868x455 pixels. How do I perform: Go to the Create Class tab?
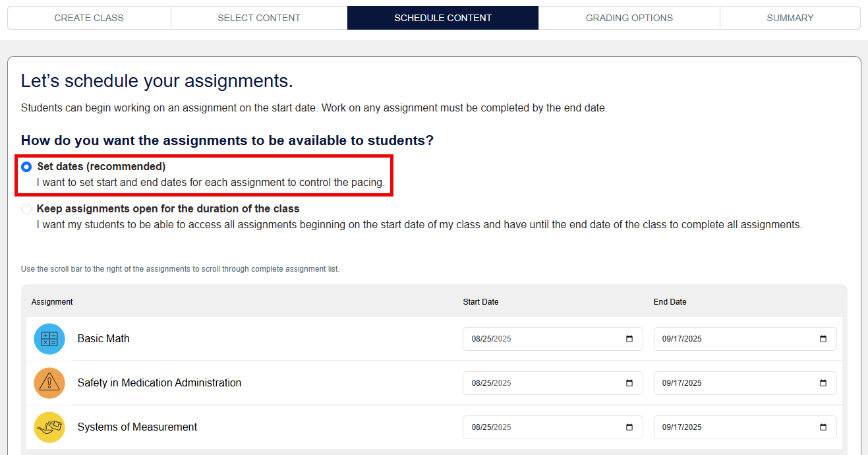pos(89,18)
